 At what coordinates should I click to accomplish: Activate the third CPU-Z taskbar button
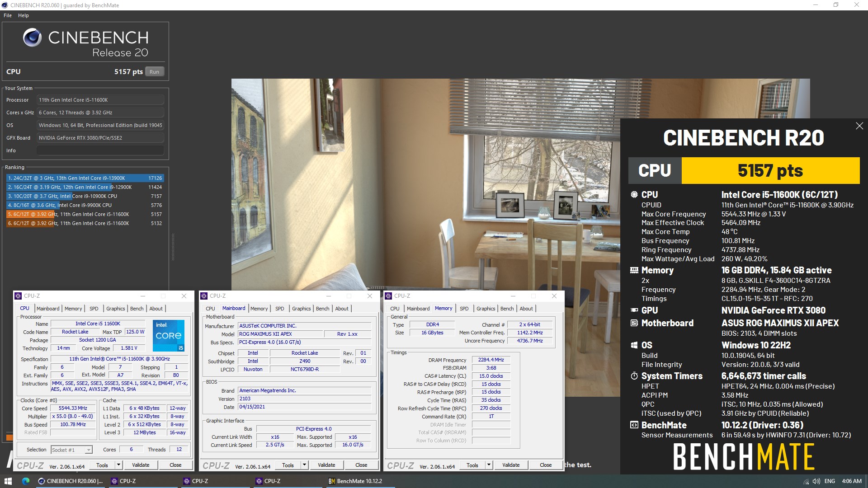288,481
